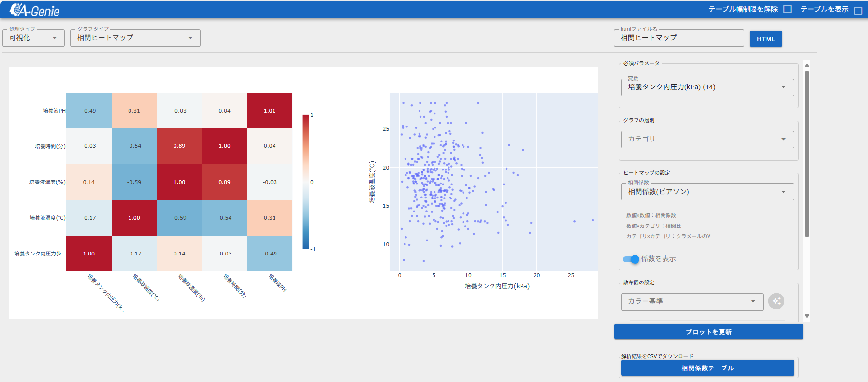Expand the 変数 selection dropdown

[x=707, y=87]
